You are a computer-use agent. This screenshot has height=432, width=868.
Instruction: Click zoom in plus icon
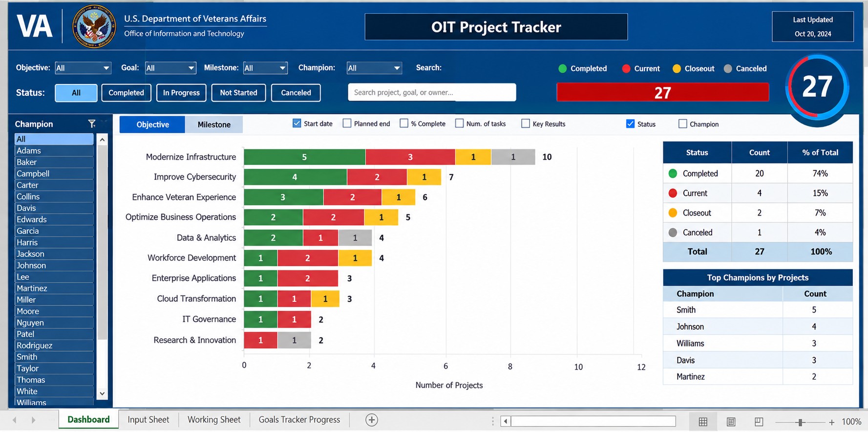point(831,422)
